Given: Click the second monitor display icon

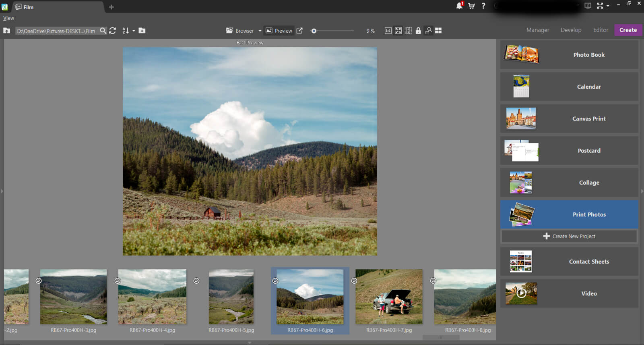Looking at the screenshot, I should 588,6.
